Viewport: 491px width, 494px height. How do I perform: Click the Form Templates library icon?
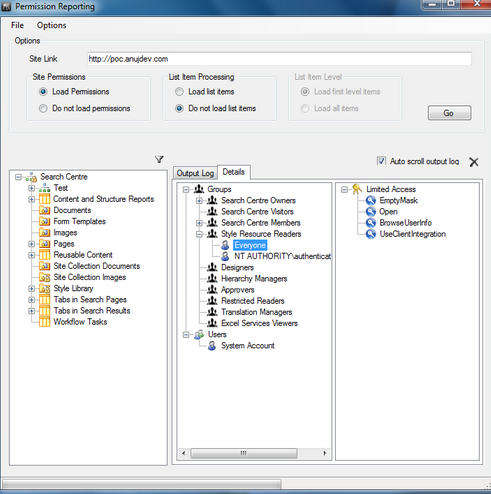pyautogui.click(x=44, y=222)
